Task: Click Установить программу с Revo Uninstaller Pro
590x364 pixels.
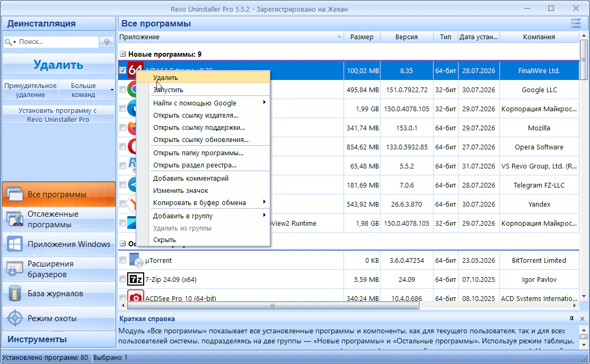Action: 58,114
